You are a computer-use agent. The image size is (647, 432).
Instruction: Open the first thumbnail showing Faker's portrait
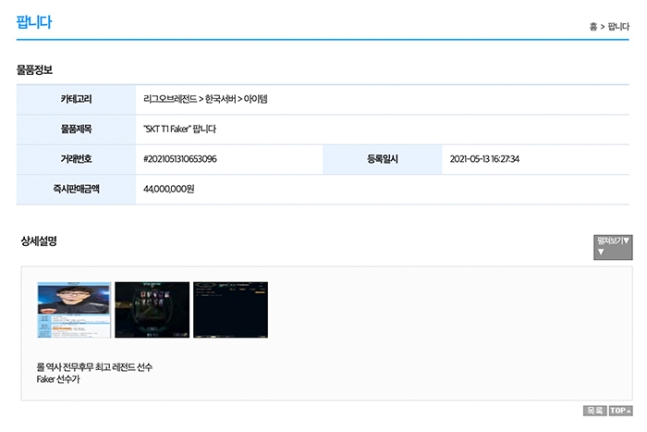[x=73, y=310]
